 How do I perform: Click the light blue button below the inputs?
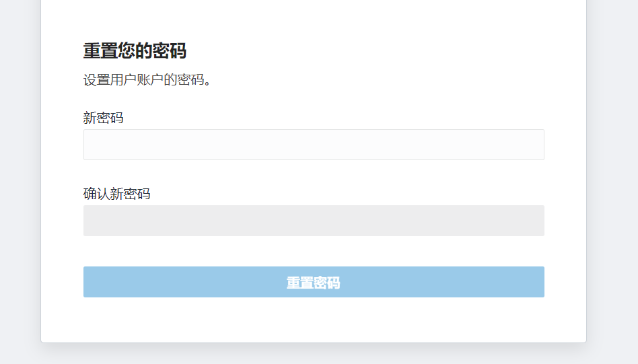pos(314,282)
